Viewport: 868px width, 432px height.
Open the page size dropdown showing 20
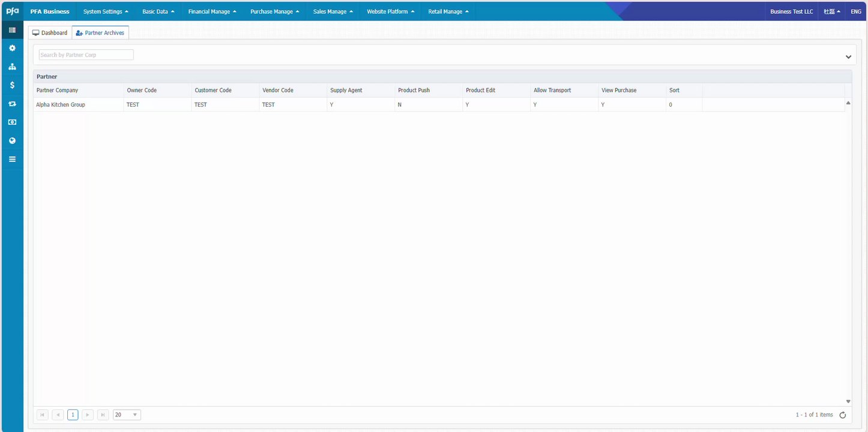tap(127, 415)
